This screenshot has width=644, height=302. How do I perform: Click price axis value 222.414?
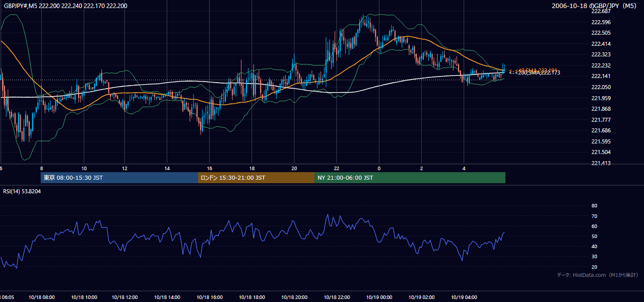pyautogui.click(x=601, y=44)
